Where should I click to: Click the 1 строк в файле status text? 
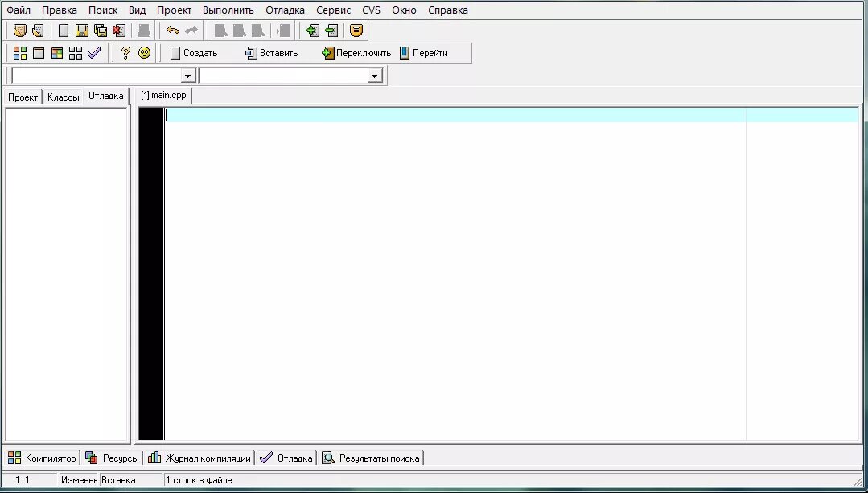(199, 480)
